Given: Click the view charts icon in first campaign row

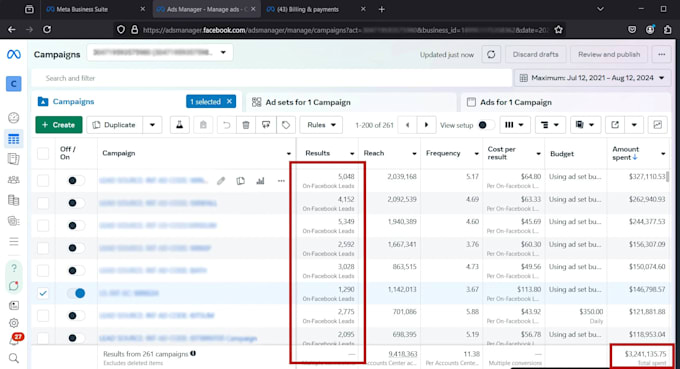Looking at the screenshot, I should point(260,181).
